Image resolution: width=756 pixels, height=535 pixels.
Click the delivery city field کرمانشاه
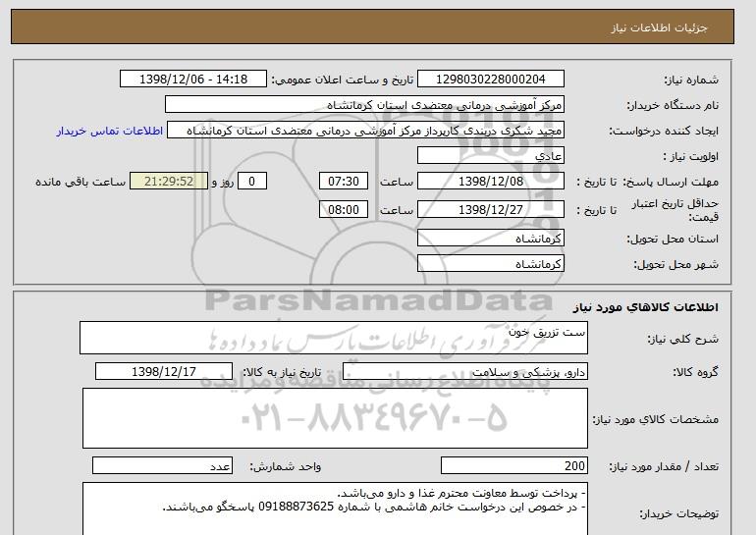(490, 264)
